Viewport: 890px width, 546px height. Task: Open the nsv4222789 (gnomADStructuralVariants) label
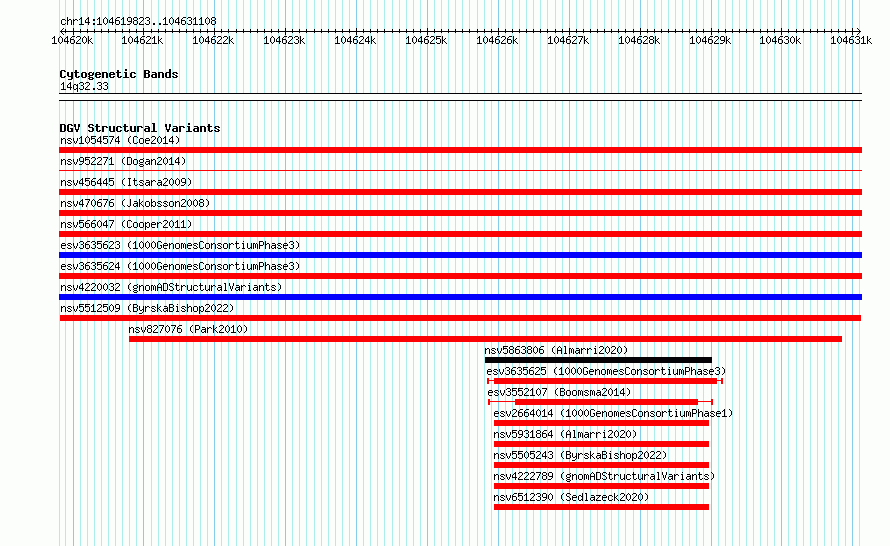pyautogui.click(x=604, y=476)
